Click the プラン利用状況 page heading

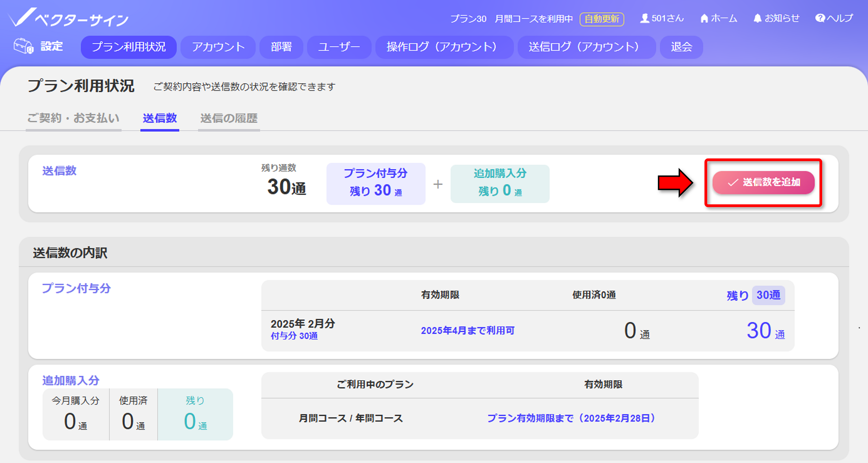tap(81, 86)
